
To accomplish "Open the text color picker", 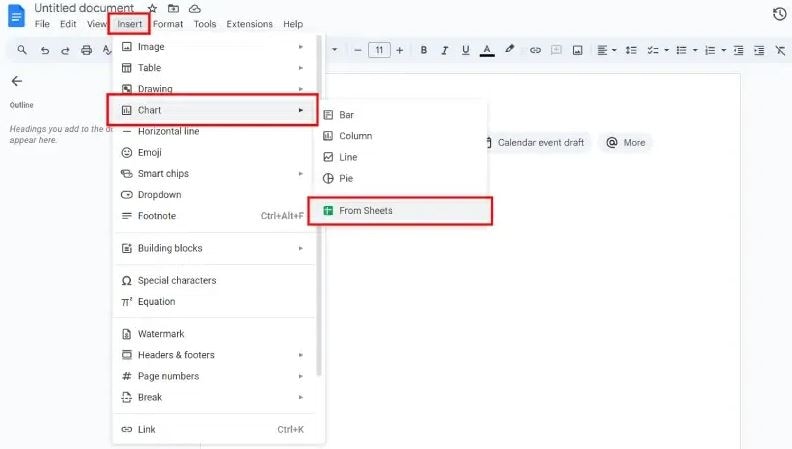I will tap(487, 50).
